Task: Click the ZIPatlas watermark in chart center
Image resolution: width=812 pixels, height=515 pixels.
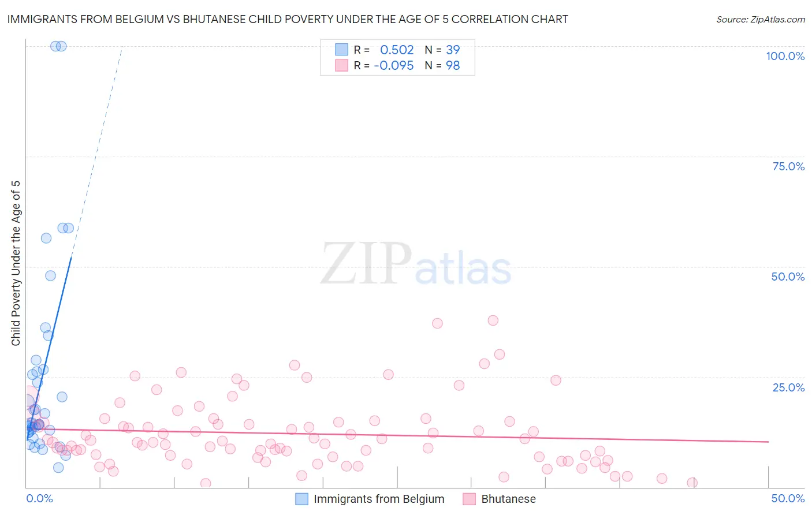Action: coord(416,264)
